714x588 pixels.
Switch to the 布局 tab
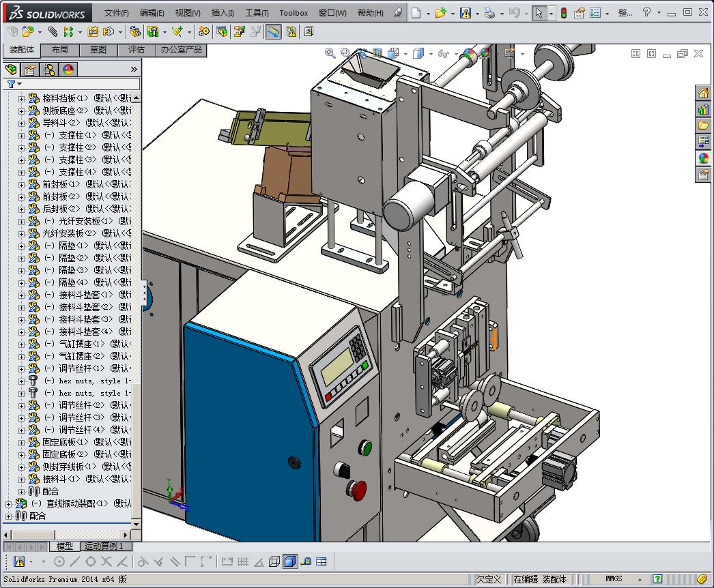pyautogui.click(x=59, y=50)
